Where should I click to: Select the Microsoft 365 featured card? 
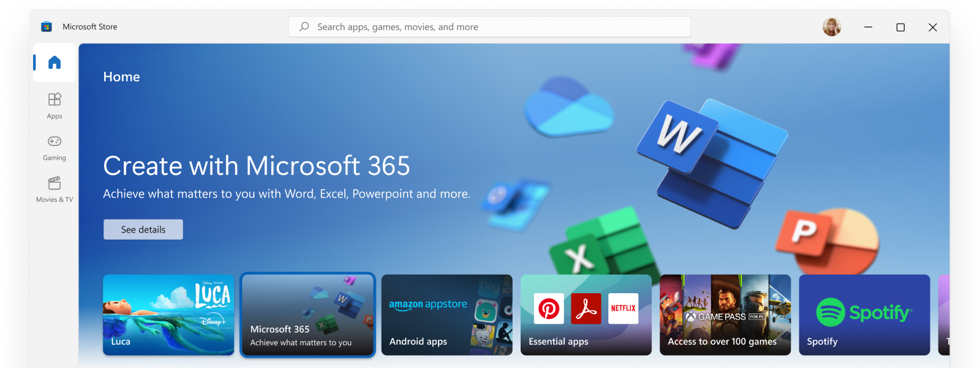307,315
